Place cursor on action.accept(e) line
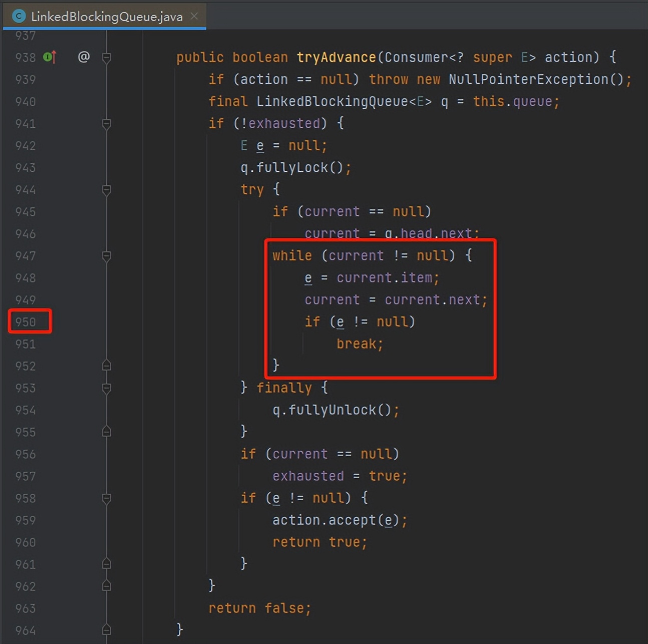This screenshot has width=648, height=644. pos(340,520)
